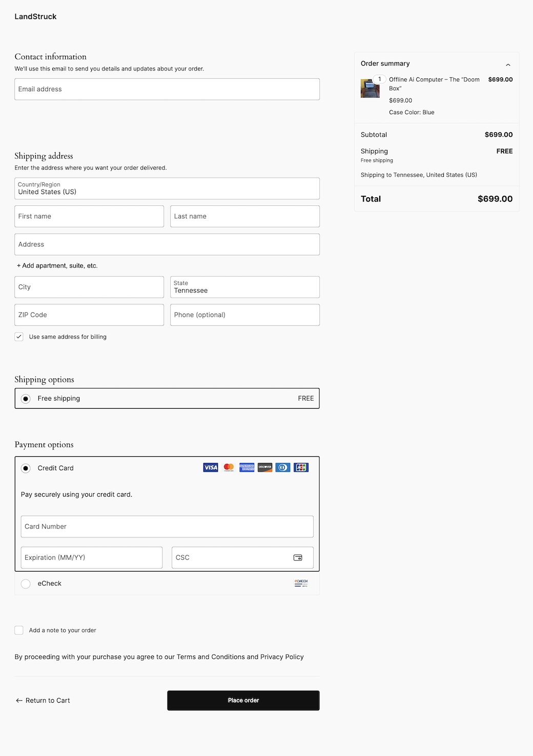Click the Discover card icon
The height and width of the screenshot is (756, 533).
pyautogui.click(x=265, y=468)
